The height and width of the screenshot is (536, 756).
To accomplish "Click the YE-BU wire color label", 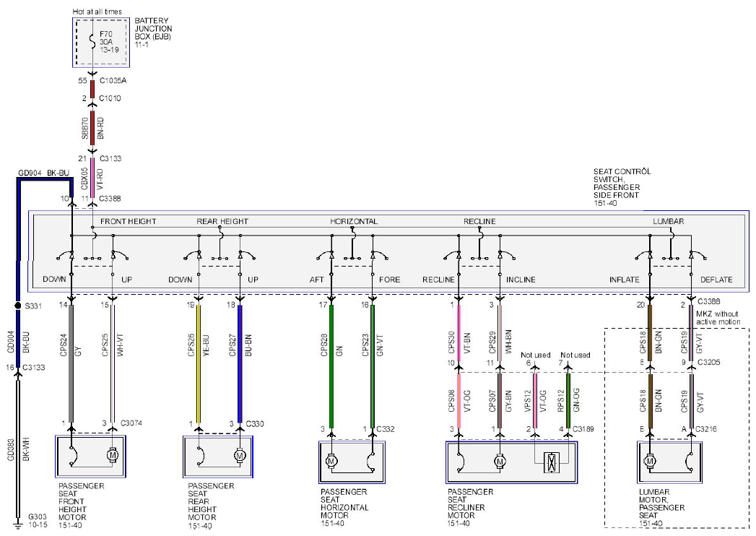I will click(206, 345).
